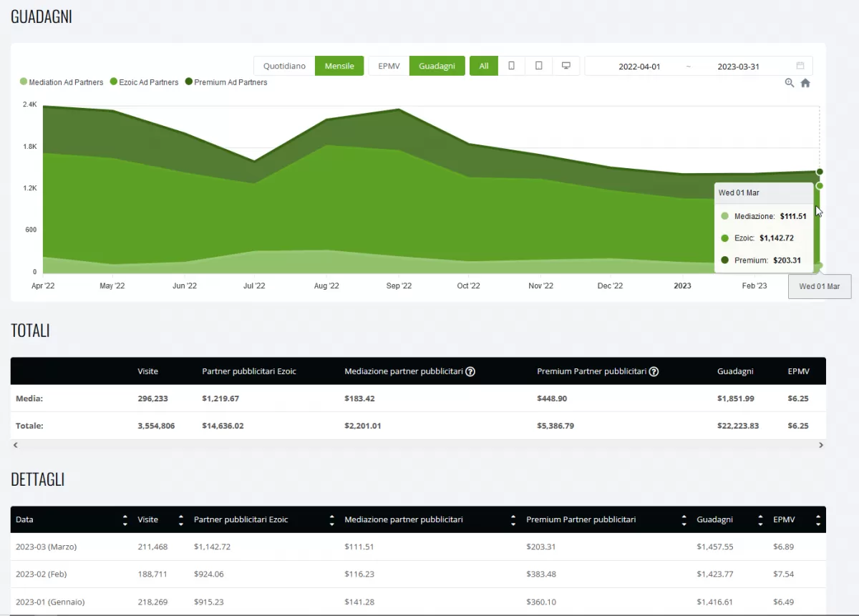This screenshot has width=859, height=616.
Task: Select the mobile phone device filter
Action: (511, 66)
